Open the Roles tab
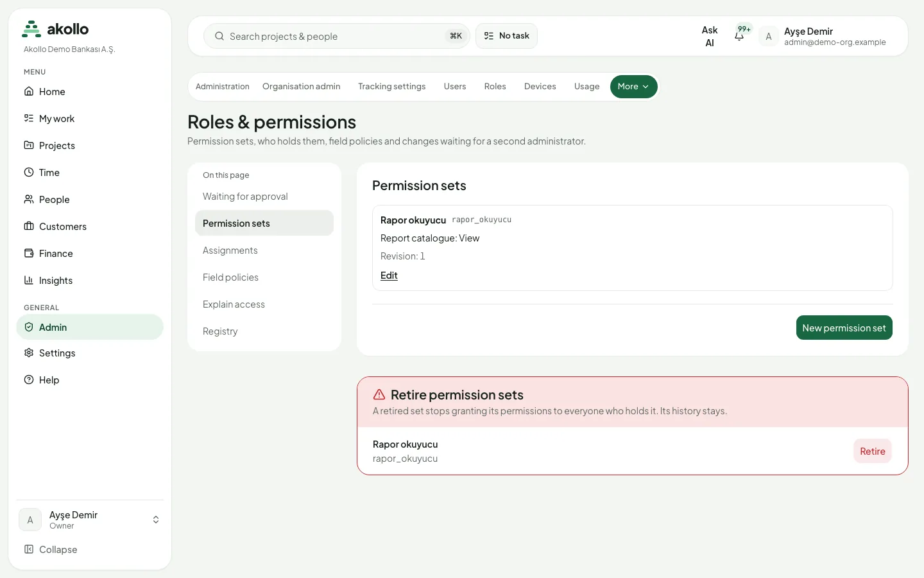This screenshot has height=578, width=924. point(495,87)
